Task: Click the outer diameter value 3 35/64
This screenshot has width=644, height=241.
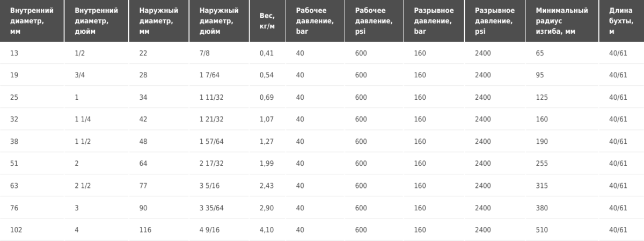Action: pos(211,208)
